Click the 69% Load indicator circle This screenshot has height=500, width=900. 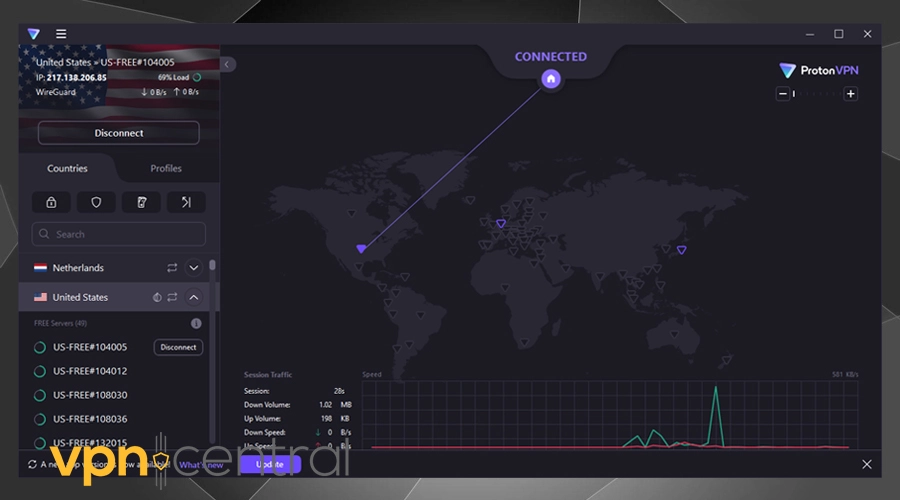pyautogui.click(x=197, y=77)
